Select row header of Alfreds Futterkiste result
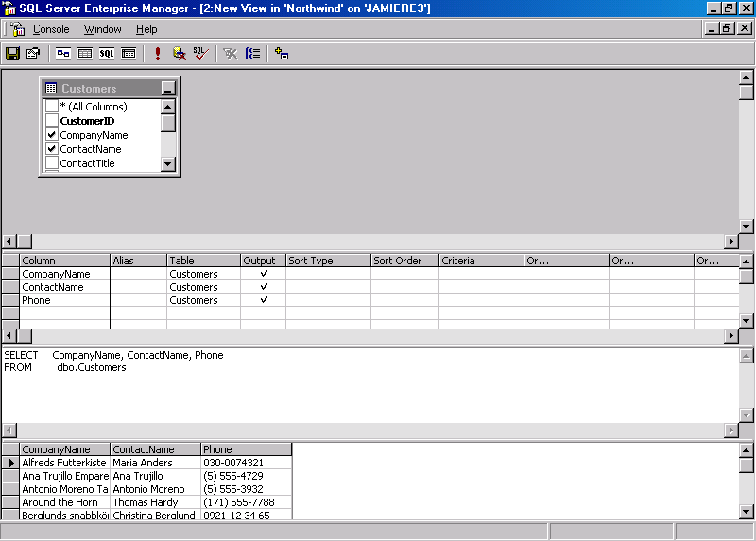Image resolution: width=756 pixels, height=541 pixels. tap(10, 463)
